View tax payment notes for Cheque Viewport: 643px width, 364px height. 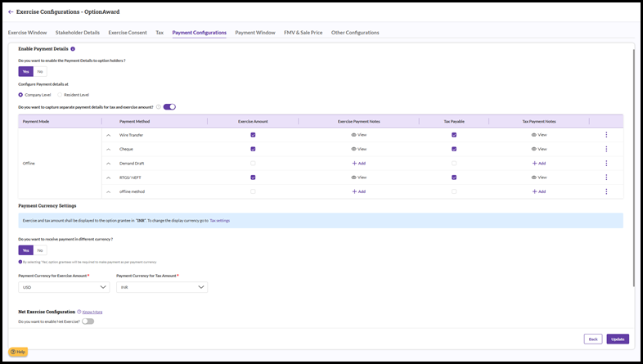click(539, 149)
